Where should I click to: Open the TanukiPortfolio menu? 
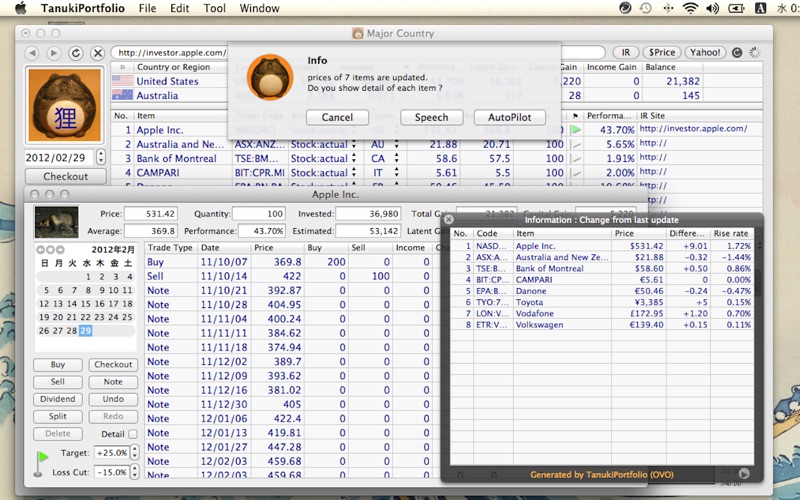pos(82,8)
